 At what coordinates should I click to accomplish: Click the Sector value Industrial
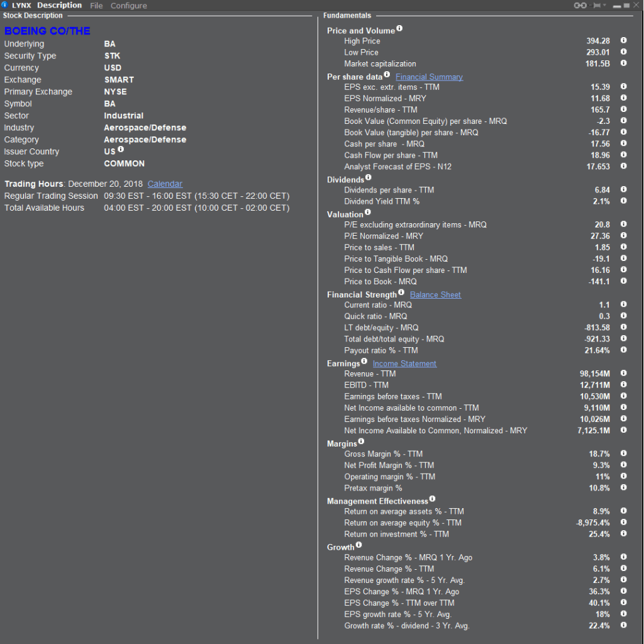(124, 116)
